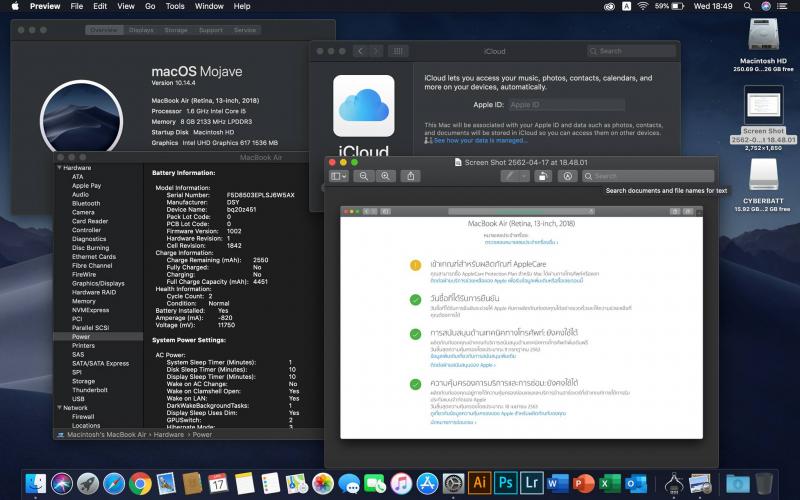Open Calendar from the Dock
Image resolution: width=800 pixels, height=500 pixels.
coord(218,483)
